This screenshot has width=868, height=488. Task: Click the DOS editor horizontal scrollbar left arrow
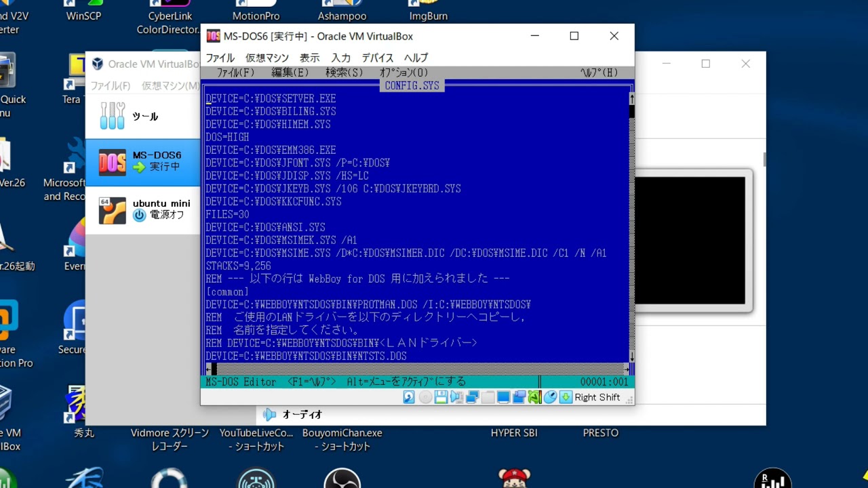208,369
